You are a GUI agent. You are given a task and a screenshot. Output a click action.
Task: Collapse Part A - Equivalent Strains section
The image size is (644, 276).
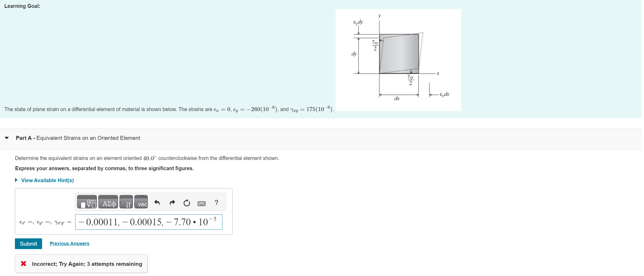pyautogui.click(x=7, y=139)
